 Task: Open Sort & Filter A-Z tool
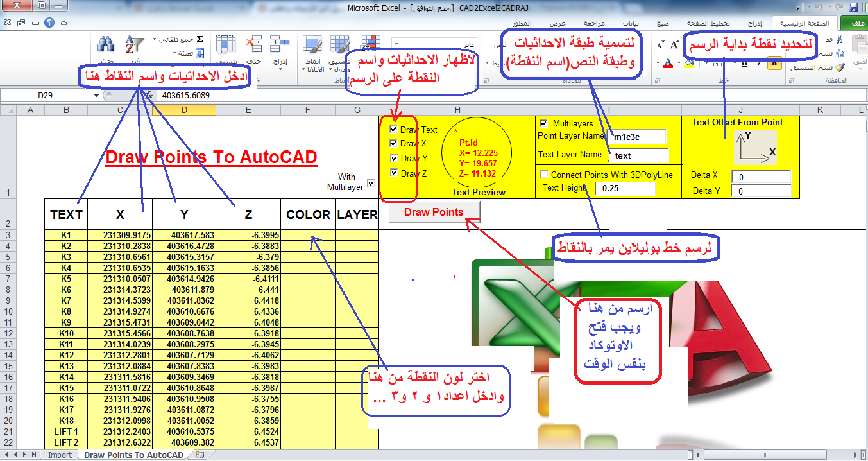[133, 44]
